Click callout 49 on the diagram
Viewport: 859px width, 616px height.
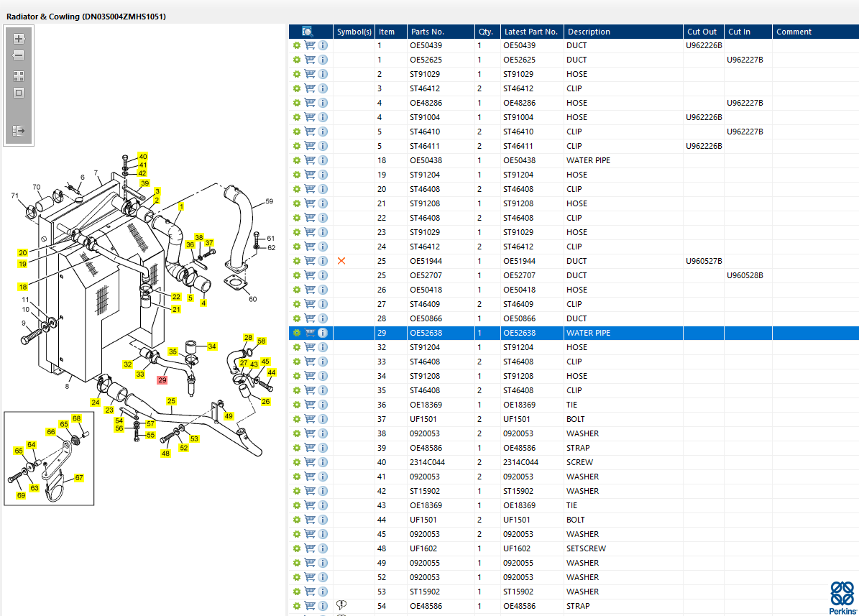[x=229, y=416]
